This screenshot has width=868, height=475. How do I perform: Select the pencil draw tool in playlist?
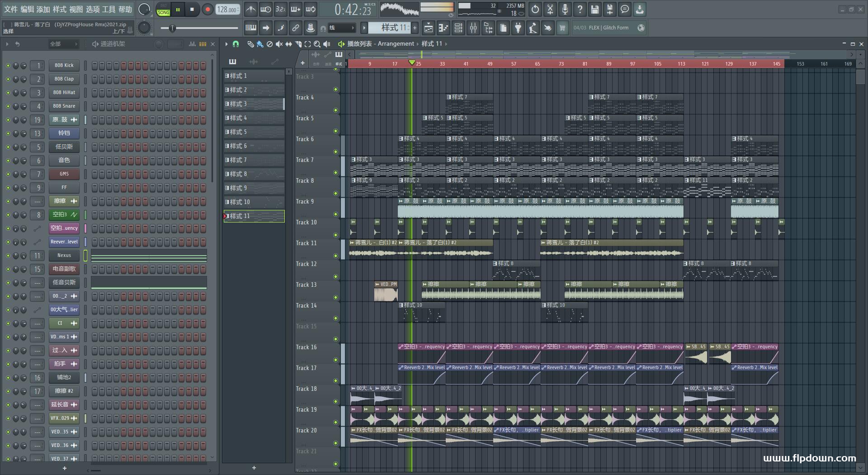(250, 44)
